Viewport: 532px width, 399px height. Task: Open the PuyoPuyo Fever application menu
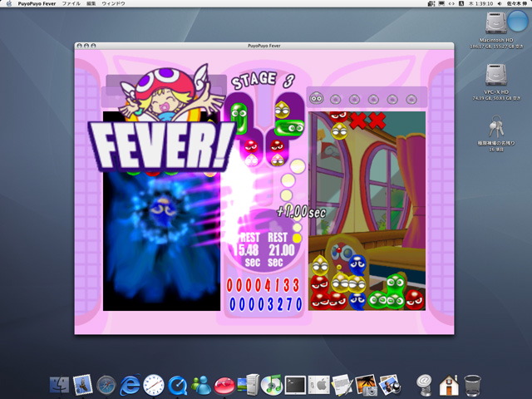click(x=37, y=3)
